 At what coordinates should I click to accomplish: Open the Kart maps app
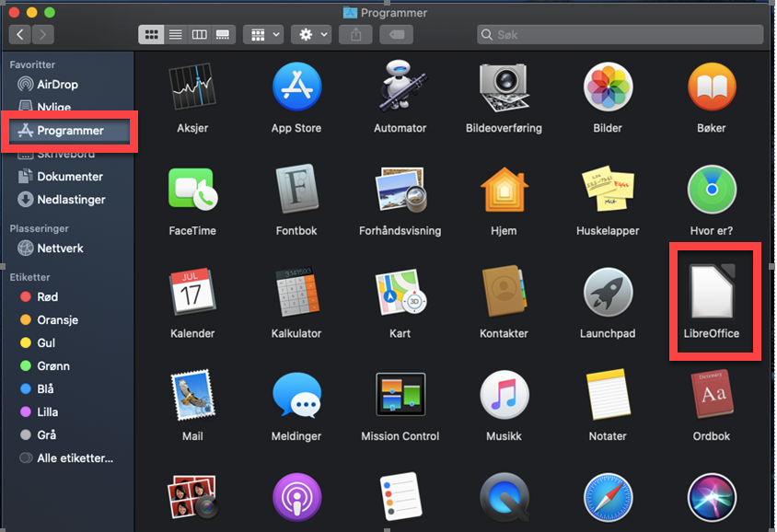tap(400, 294)
